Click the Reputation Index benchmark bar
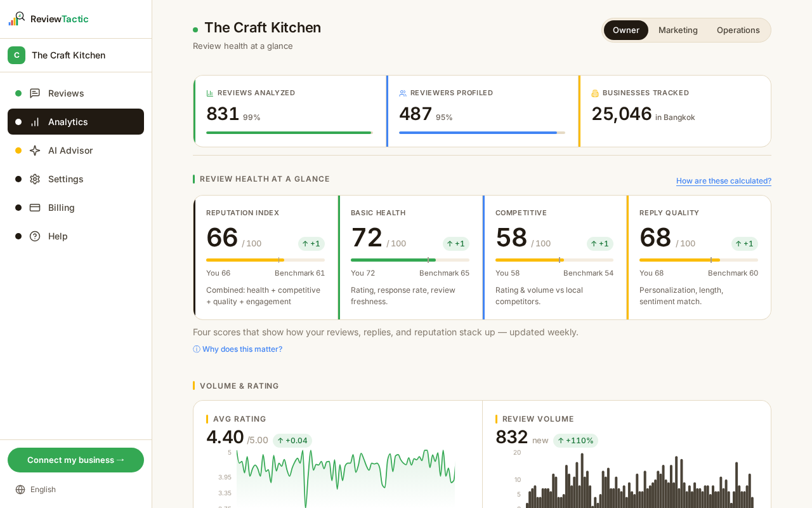This screenshot has width=812, height=508. (x=265, y=260)
